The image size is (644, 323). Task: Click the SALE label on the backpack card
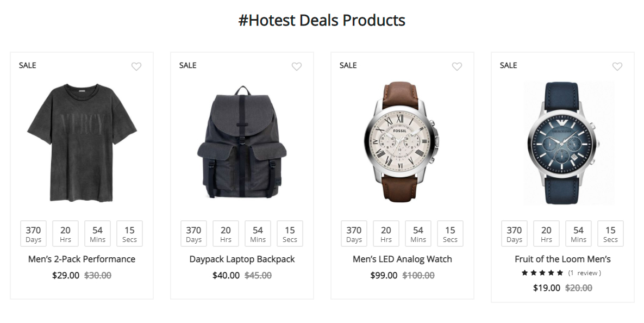click(x=188, y=65)
